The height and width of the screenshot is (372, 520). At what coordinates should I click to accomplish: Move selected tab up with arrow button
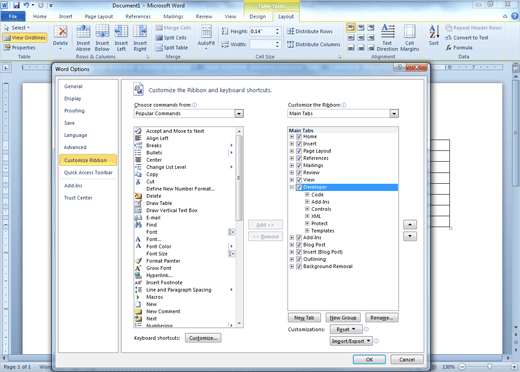[x=410, y=225]
